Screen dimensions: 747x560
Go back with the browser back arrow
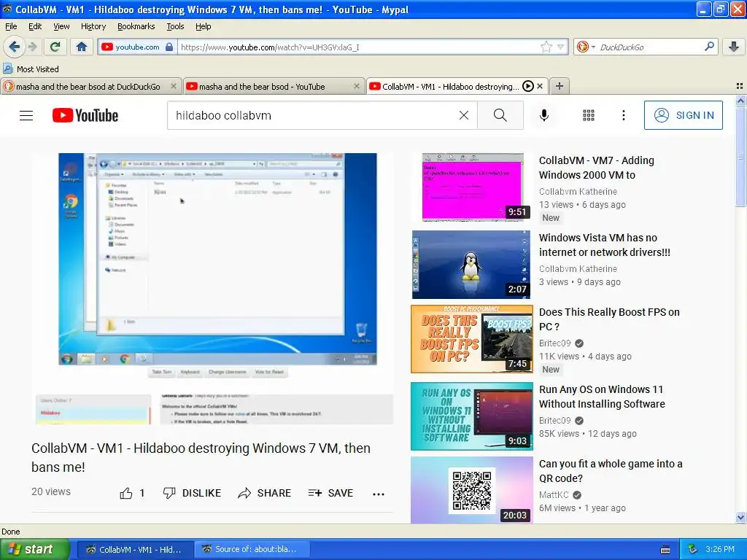(x=15, y=47)
